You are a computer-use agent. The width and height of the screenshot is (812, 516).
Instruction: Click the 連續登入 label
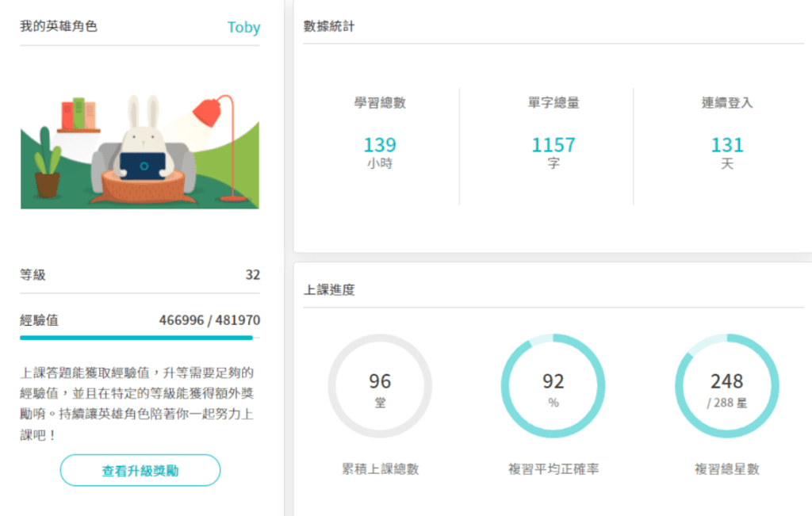coord(727,102)
